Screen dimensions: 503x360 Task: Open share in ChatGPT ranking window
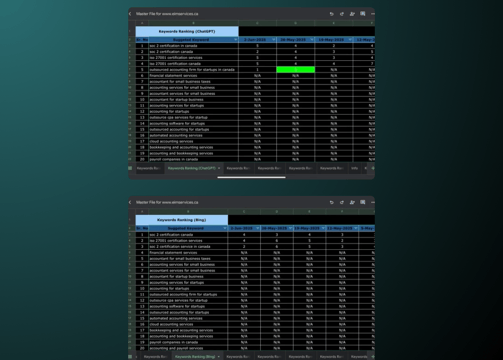click(352, 14)
